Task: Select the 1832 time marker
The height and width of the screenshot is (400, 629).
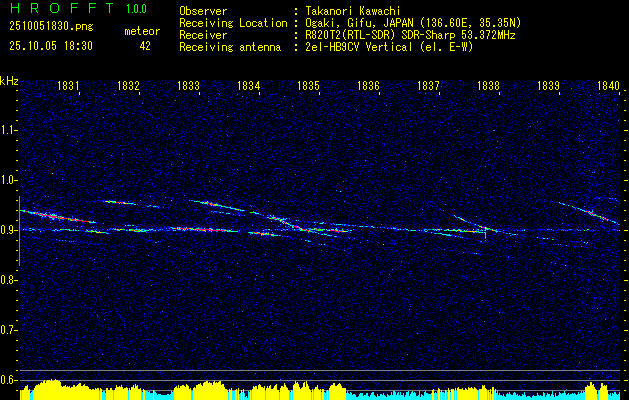Action: point(128,86)
